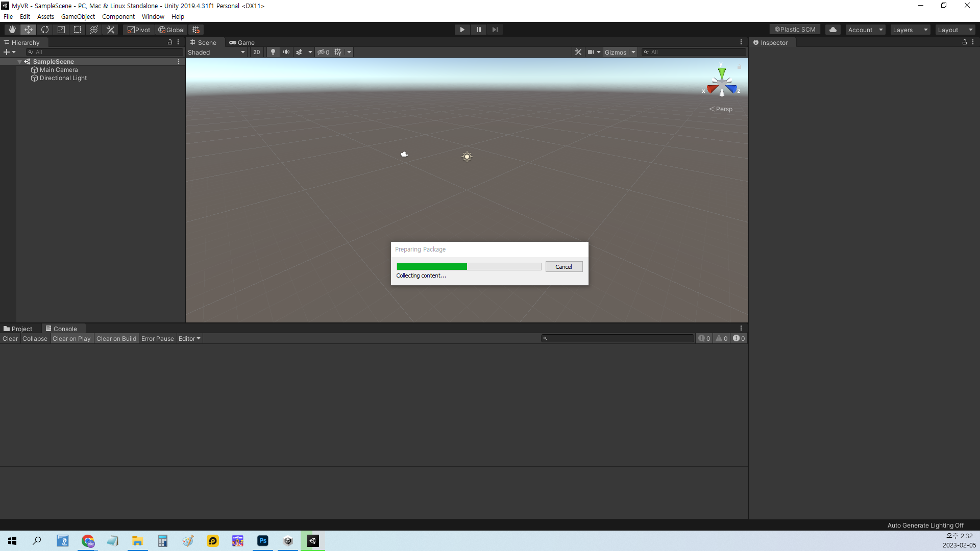
Task: Click the Preparing Package progress bar
Action: coord(469,267)
